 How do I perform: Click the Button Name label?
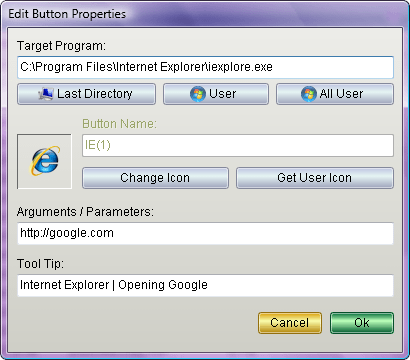[119, 124]
